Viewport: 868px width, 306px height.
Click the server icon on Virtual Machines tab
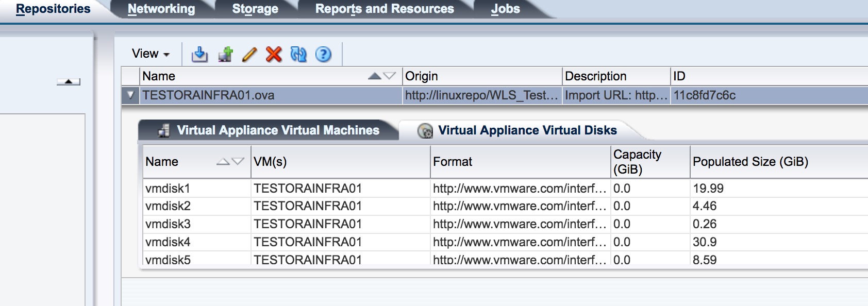click(x=164, y=131)
